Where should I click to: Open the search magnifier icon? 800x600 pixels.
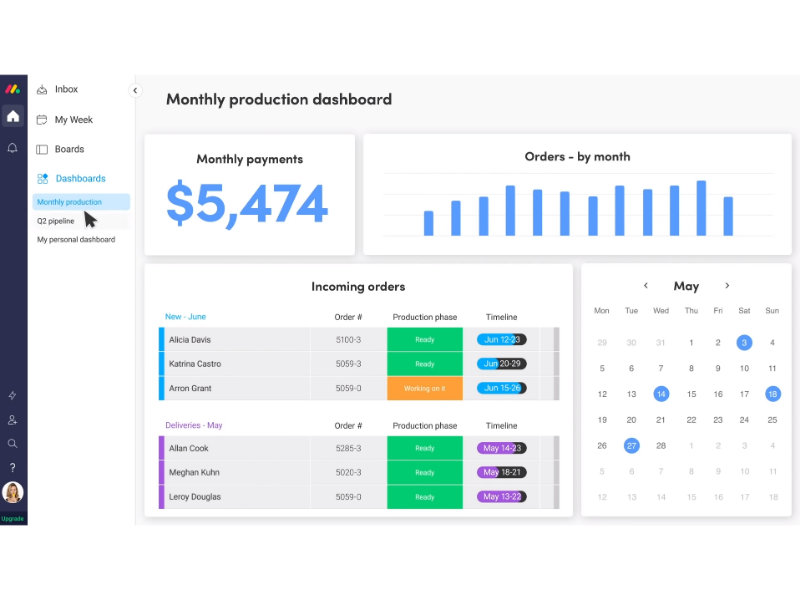point(13,443)
